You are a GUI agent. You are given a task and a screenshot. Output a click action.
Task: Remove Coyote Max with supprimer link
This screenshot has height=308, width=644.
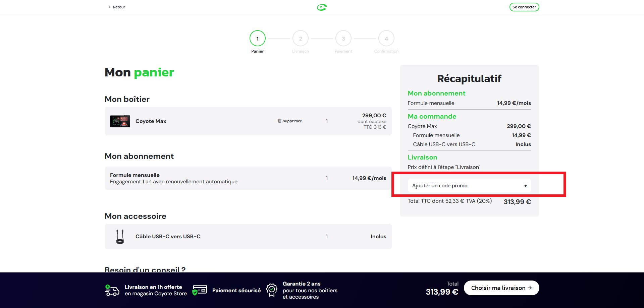pyautogui.click(x=292, y=121)
